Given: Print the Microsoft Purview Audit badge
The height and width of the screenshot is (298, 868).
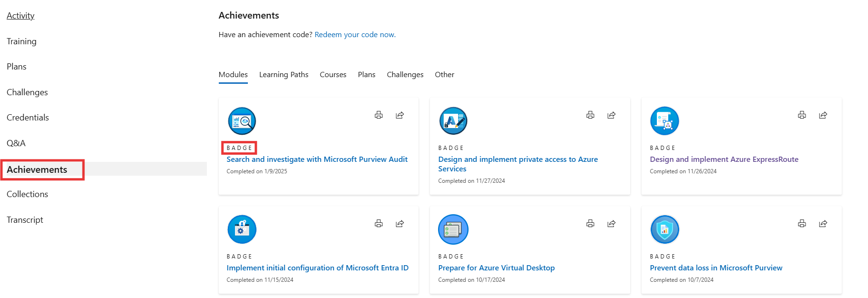Looking at the screenshot, I should (x=378, y=115).
